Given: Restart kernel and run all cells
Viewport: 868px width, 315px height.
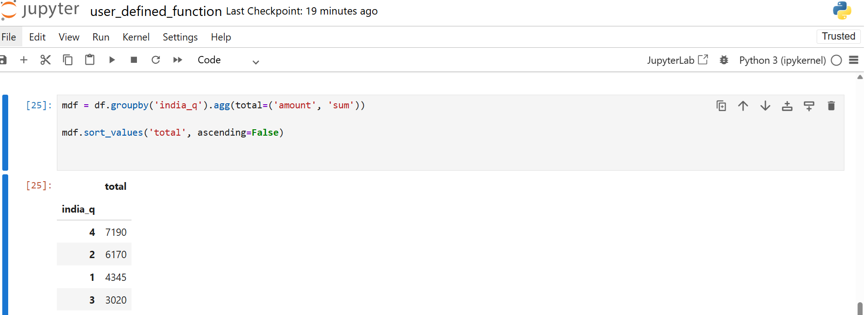Looking at the screenshot, I should pos(177,60).
